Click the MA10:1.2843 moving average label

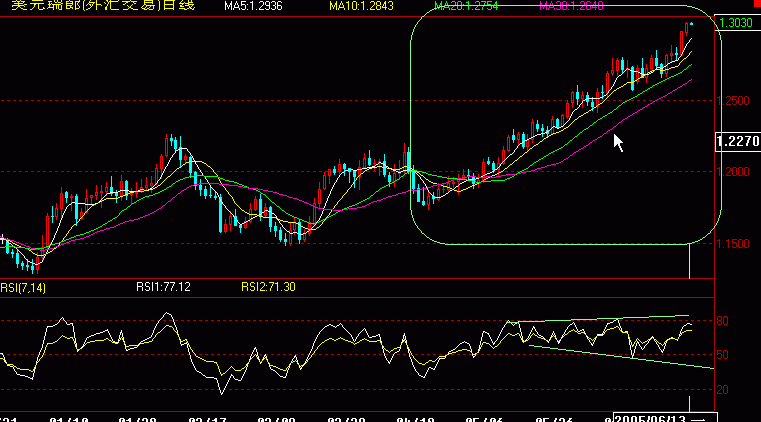pos(361,6)
